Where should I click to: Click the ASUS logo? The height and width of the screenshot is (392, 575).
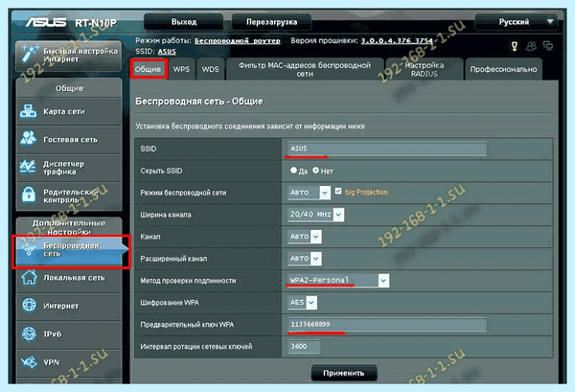click(46, 22)
